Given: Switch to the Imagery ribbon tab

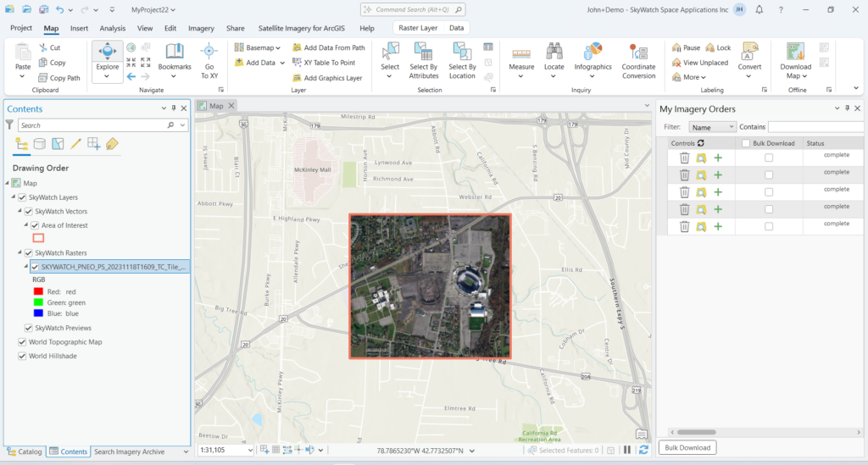Looking at the screenshot, I should 201,28.
